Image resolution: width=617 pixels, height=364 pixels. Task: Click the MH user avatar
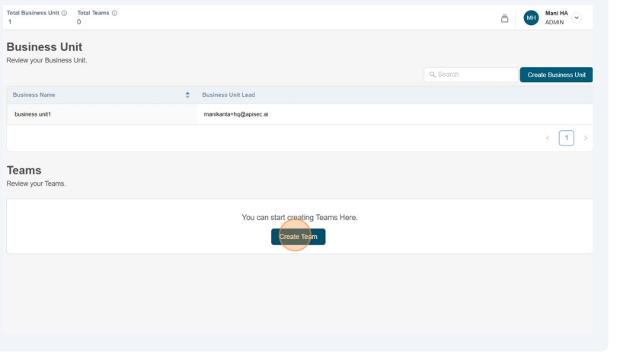(x=532, y=18)
